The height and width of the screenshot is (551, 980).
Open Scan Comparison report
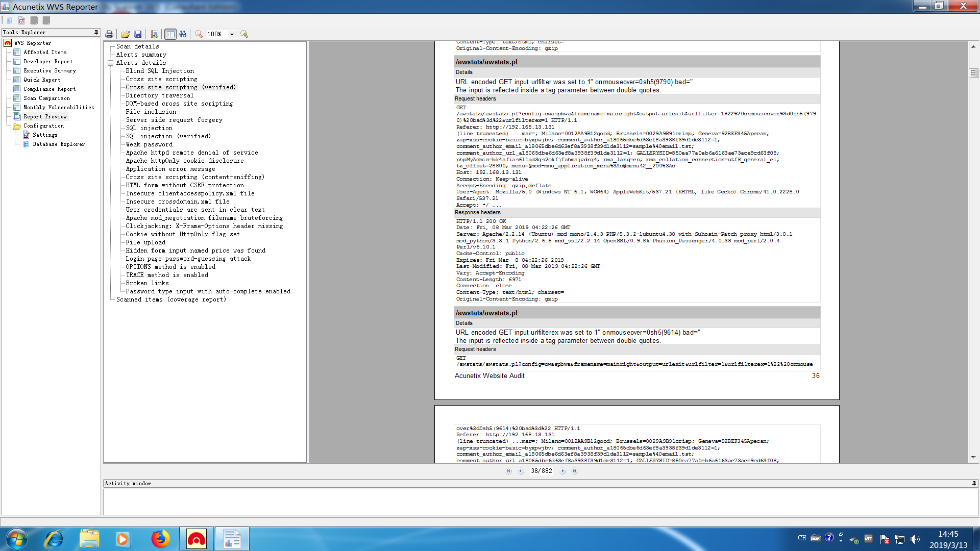pyautogui.click(x=46, y=98)
